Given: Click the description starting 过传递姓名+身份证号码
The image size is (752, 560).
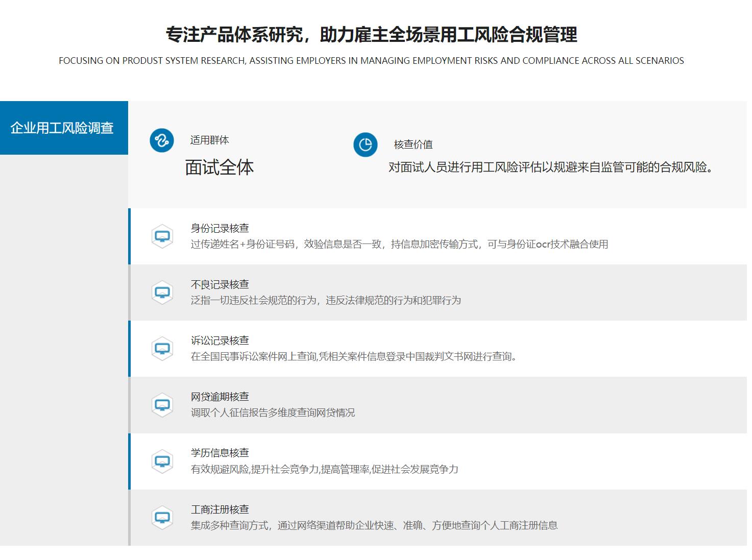Looking at the screenshot, I should (400, 244).
